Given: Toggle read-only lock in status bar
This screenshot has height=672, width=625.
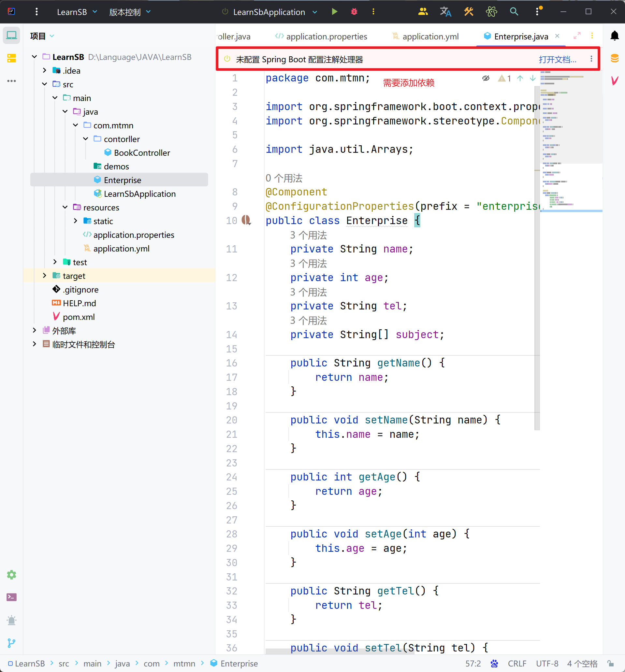Looking at the screenshot, I should coord(610,664).
